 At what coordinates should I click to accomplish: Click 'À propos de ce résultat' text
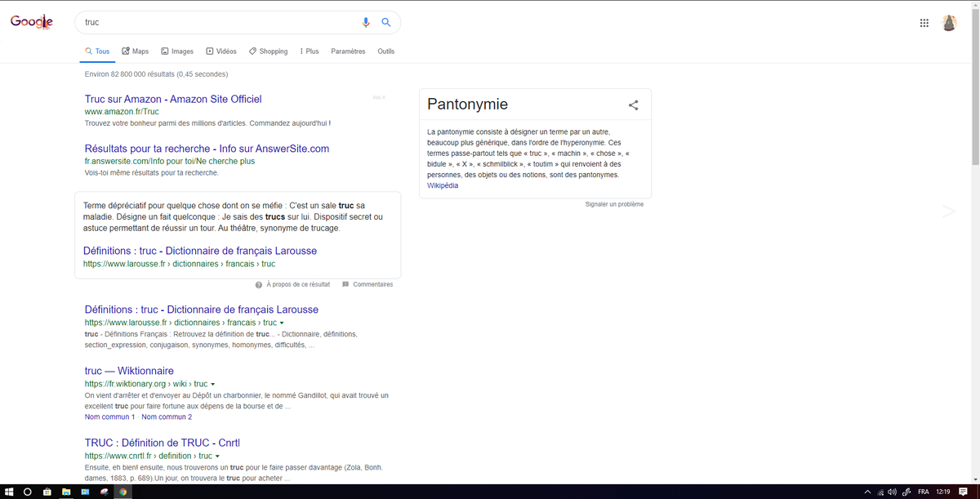[x=298, y=284]
